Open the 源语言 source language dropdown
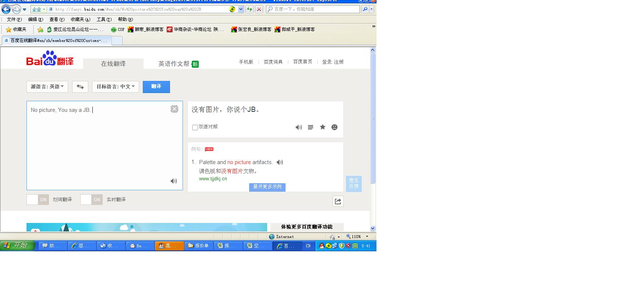644x298 pixels. click(x=47, y=87)
